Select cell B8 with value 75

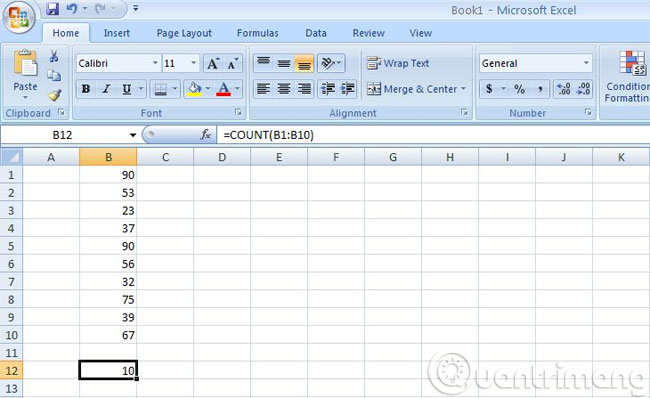pos(108,299)
